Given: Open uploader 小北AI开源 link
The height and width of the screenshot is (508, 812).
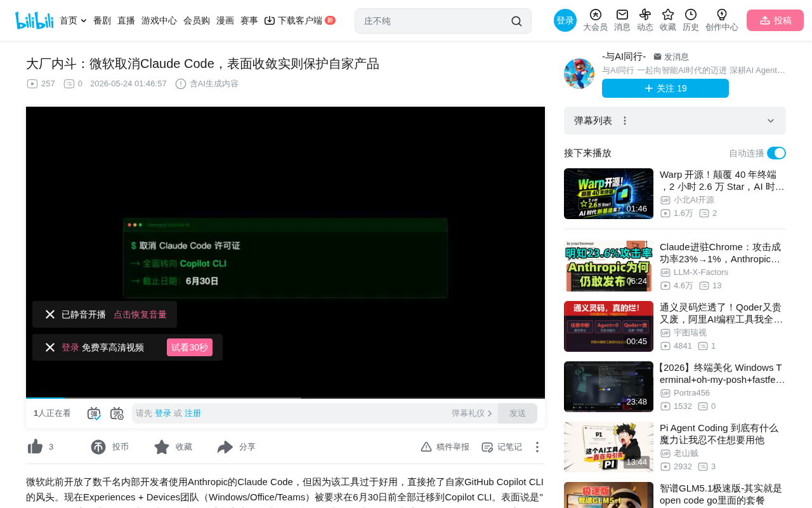Looking at the screenshot, I should pyautogui.click(x=694, y=200).
